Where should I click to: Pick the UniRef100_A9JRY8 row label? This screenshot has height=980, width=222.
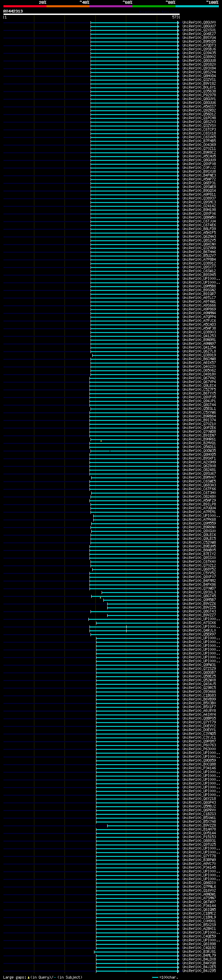199,711
